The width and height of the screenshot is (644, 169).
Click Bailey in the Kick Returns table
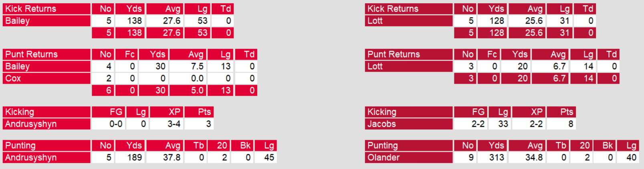(18, 21)
